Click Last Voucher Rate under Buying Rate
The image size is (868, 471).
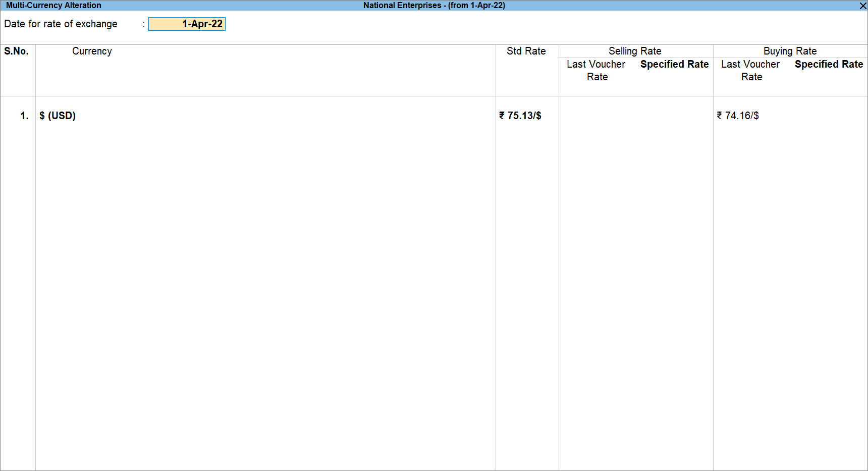750,71
